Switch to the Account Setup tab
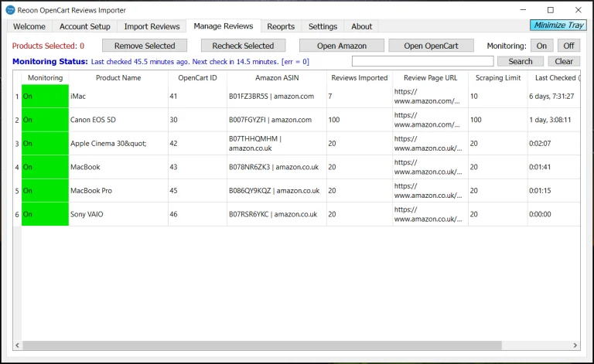This screenshot has width=594, height=364. point(85,26)
